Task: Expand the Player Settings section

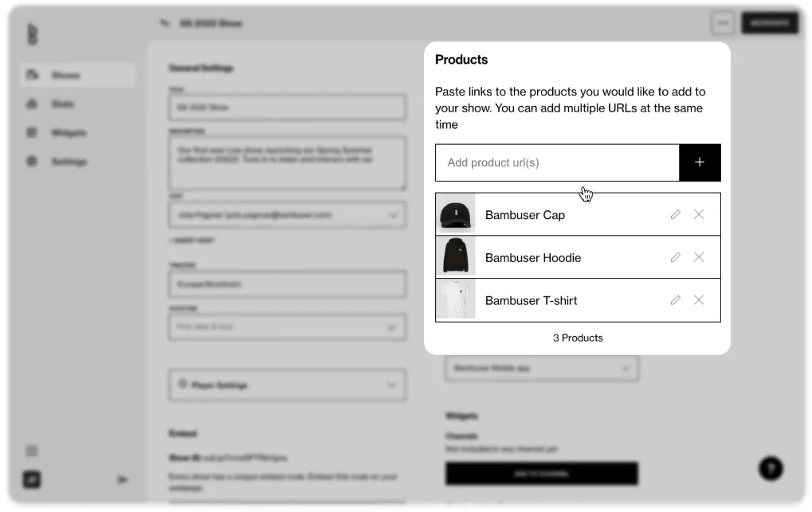Action: [288, 385]
